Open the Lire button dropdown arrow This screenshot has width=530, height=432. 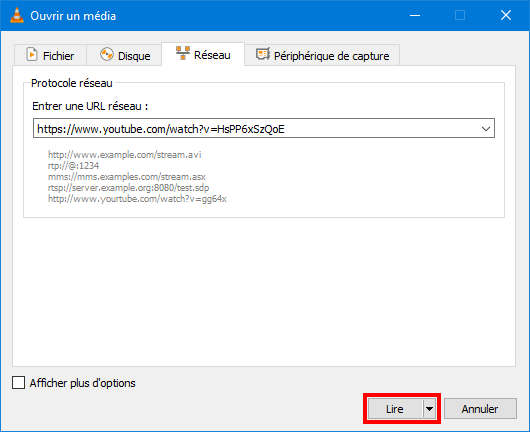(x=430, y=409)
